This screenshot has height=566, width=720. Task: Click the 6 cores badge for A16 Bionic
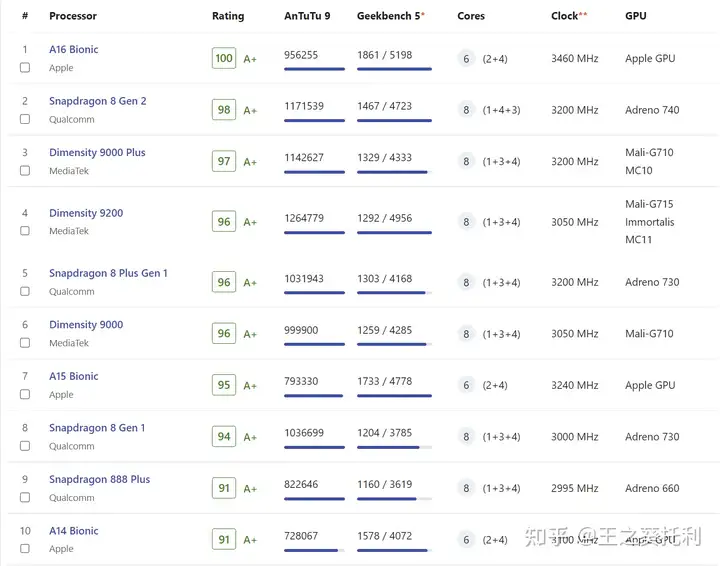[466, 59]
